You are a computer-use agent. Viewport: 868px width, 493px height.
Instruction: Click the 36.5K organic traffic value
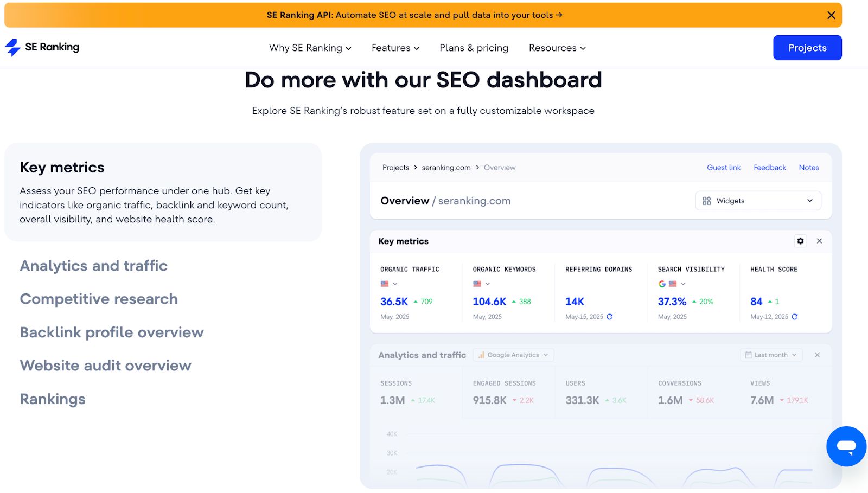pyautogui.click(x=394, y=302)
